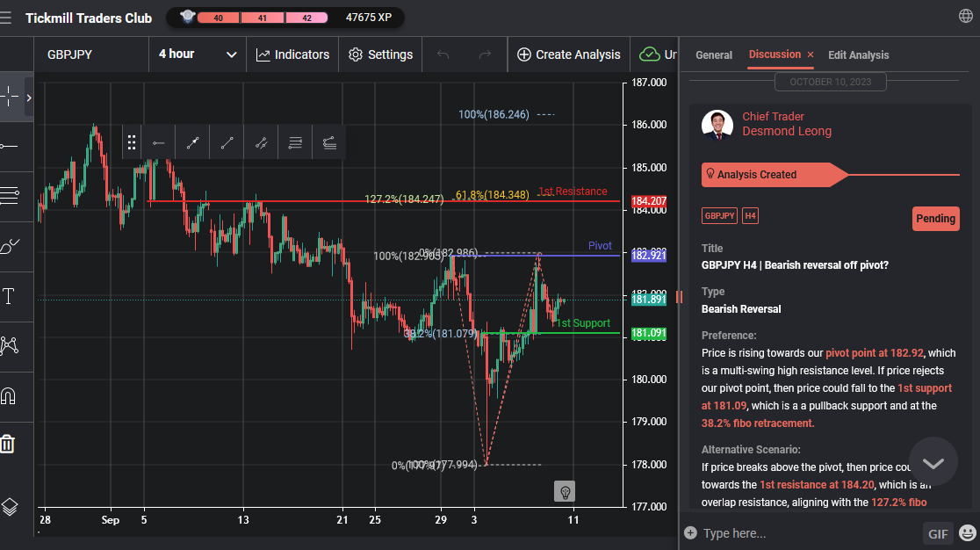This screenshot has height=550, width=980.
Task: Click the Pivot line label
Action: click(600, 246)
